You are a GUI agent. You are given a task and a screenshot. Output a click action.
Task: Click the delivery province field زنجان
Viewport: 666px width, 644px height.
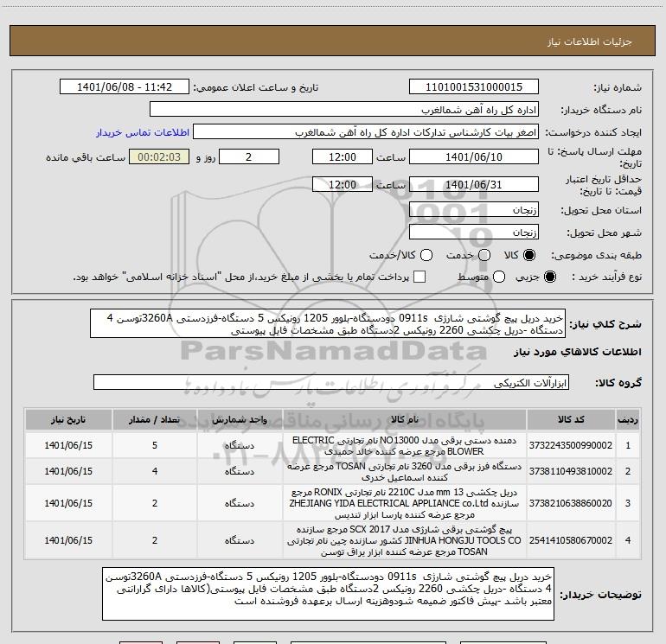pyautogui.click(x=474, y=209)
